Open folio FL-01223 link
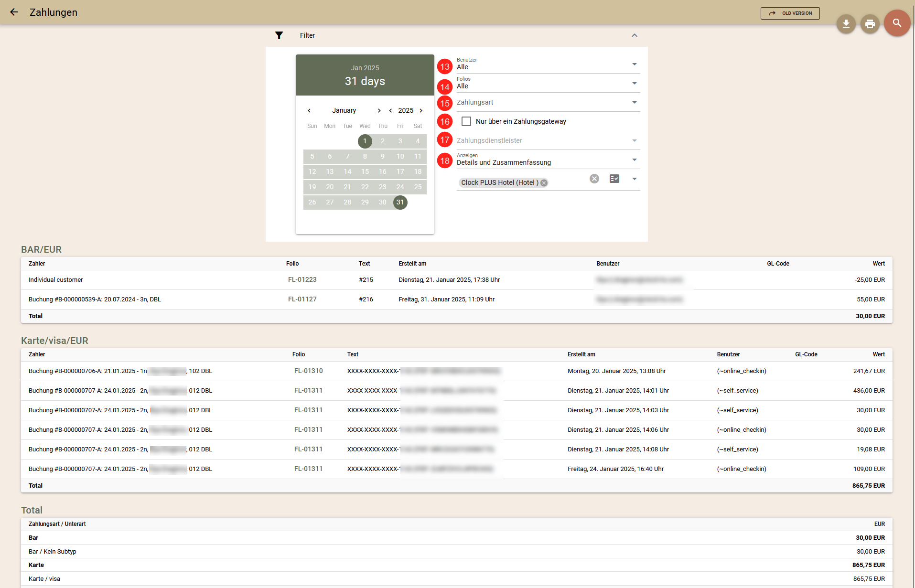This screenshot has width=915, height=588. click(302, 280)
